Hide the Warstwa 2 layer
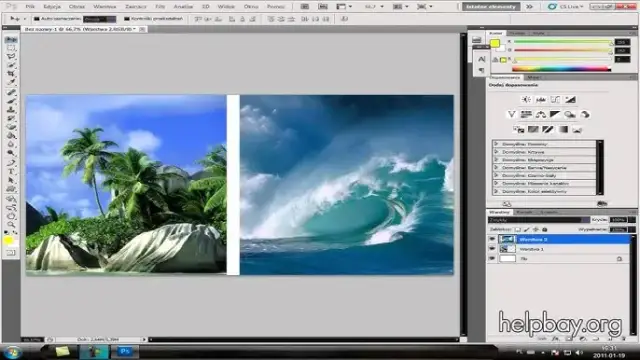 [492, 239]
